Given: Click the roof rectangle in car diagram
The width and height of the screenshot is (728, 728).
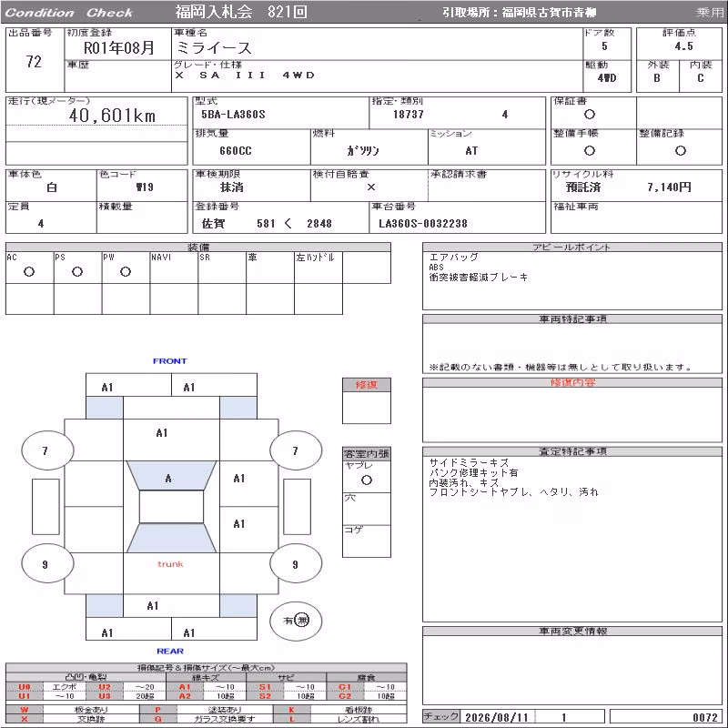Looking at the screenshot, I should pyautogui.click(x=171, y=507).
